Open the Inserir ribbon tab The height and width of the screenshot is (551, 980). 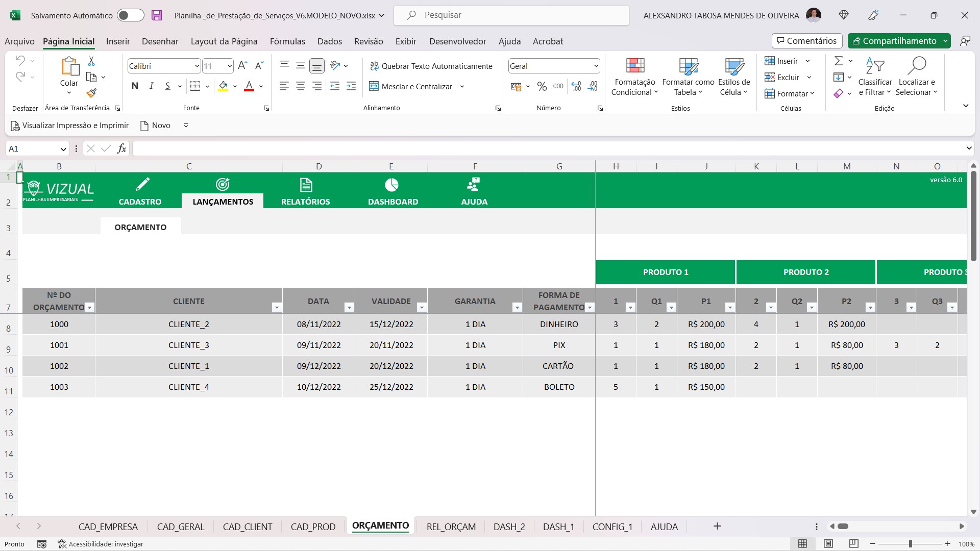tap(118, 41)
